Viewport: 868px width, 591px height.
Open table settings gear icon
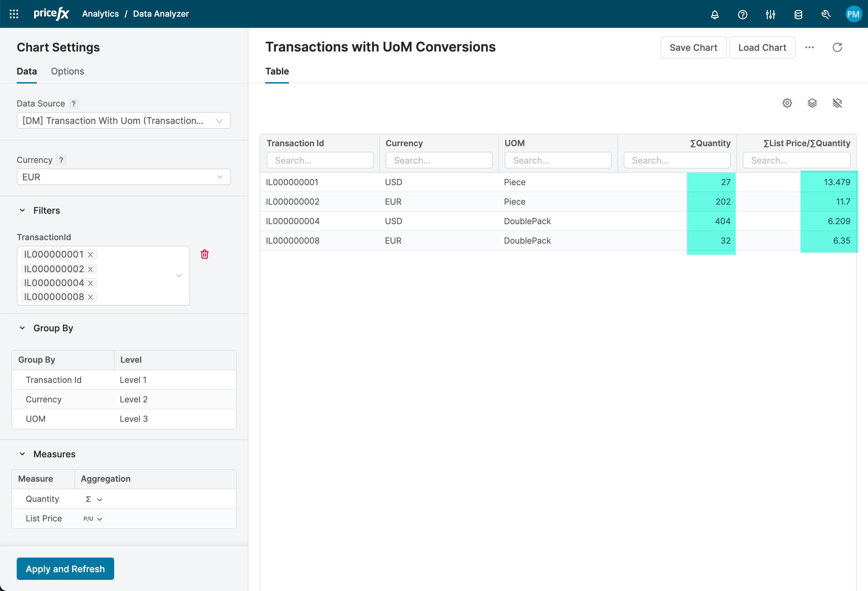click(787, 103)
